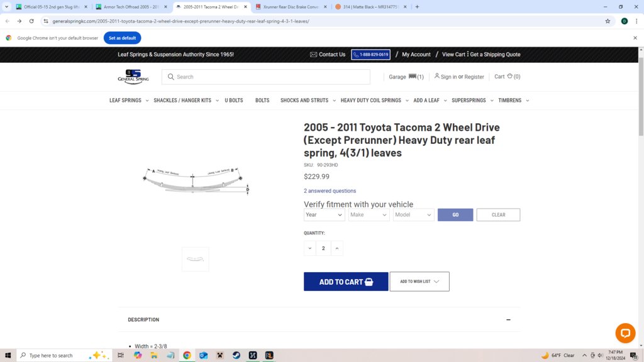The image size is (644, 362).
Task: Bookmark page with star icon
Action: point(608,21)
